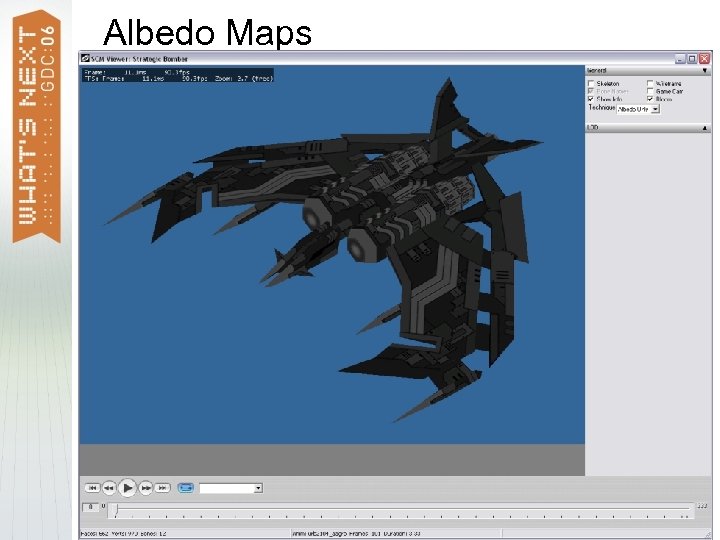Collapse the General panel arrow

(705, 71)
